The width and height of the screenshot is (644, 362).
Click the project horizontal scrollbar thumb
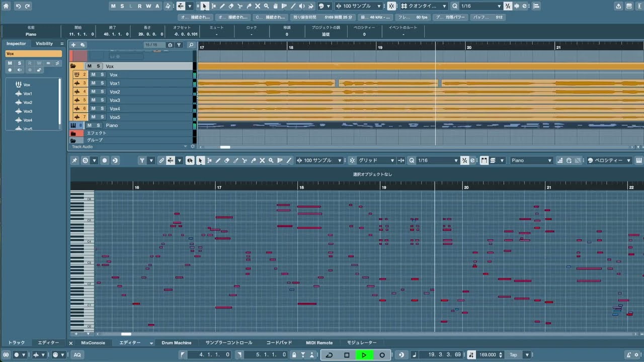225,147
